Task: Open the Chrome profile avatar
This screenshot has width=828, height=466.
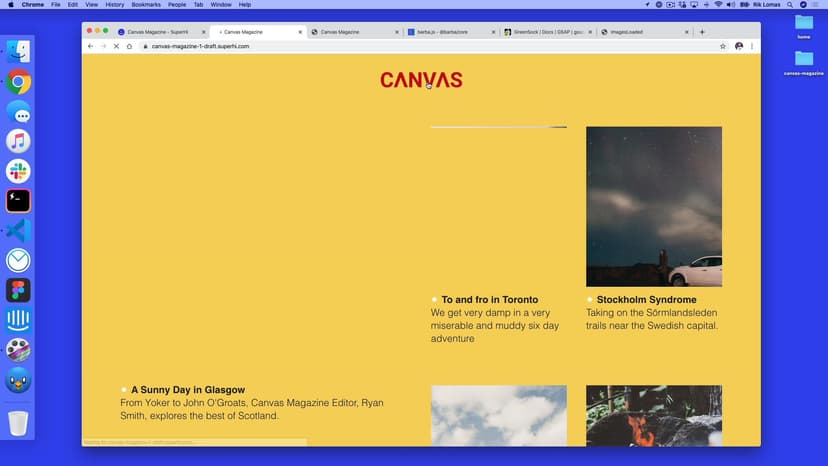Action: 739,46
